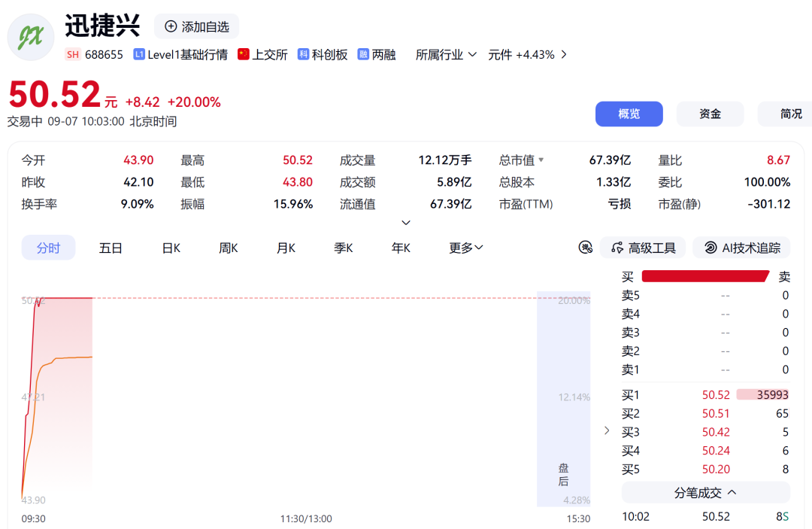Screen dimensions: 812x529
Task: Open the 更多 chart period dropdown
Action: pos(465,248)
